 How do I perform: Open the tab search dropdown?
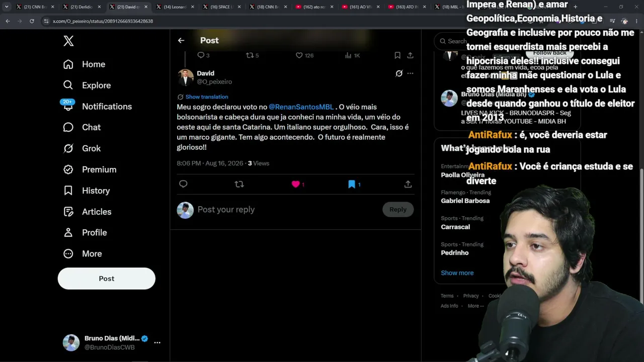tap(7, 7)
